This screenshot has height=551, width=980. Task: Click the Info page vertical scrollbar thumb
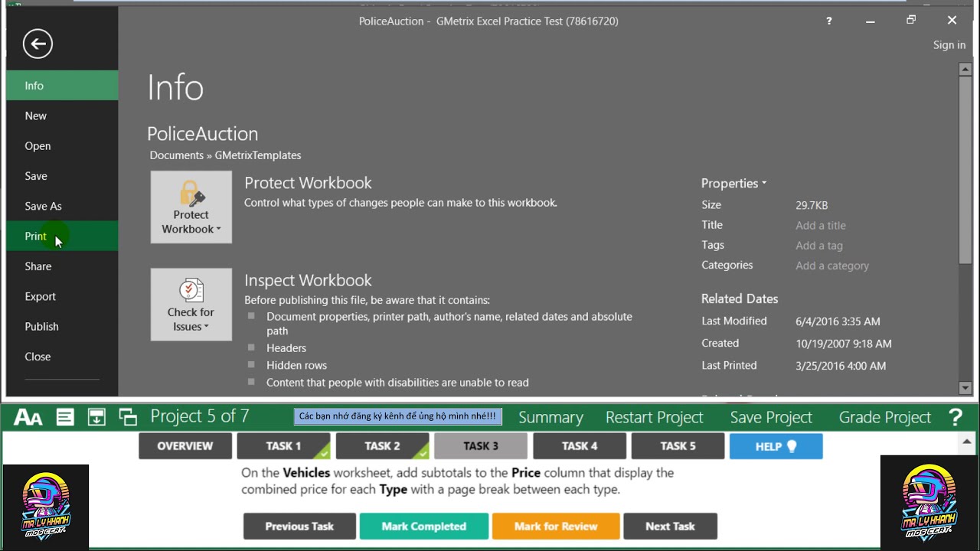click(965, 170)
